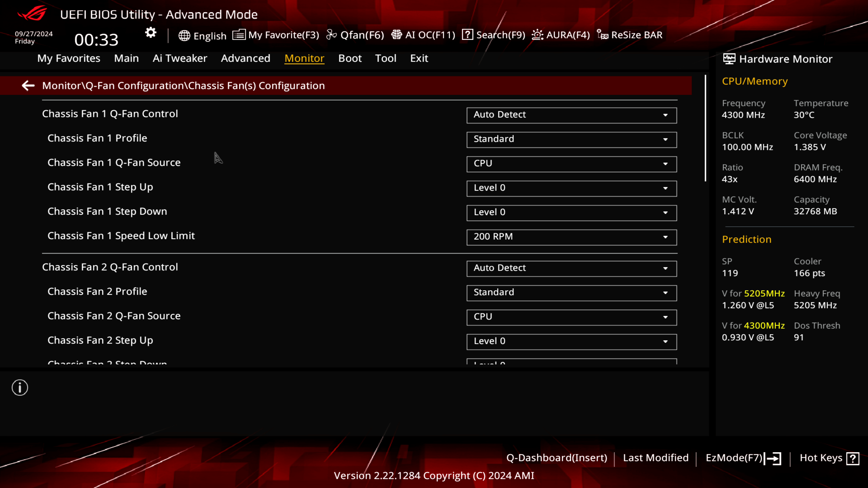Image resolution: width=868 pixels, height=488 pixels.
Task: Navigate to My Favorites panel
Action: (68, 58)
